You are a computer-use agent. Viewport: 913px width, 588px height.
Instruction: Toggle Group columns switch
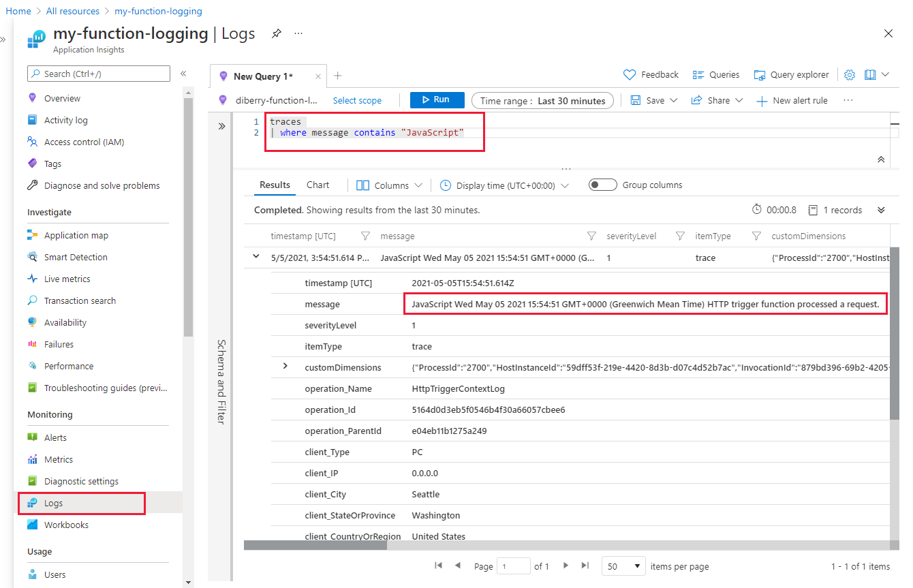(603, 185)
